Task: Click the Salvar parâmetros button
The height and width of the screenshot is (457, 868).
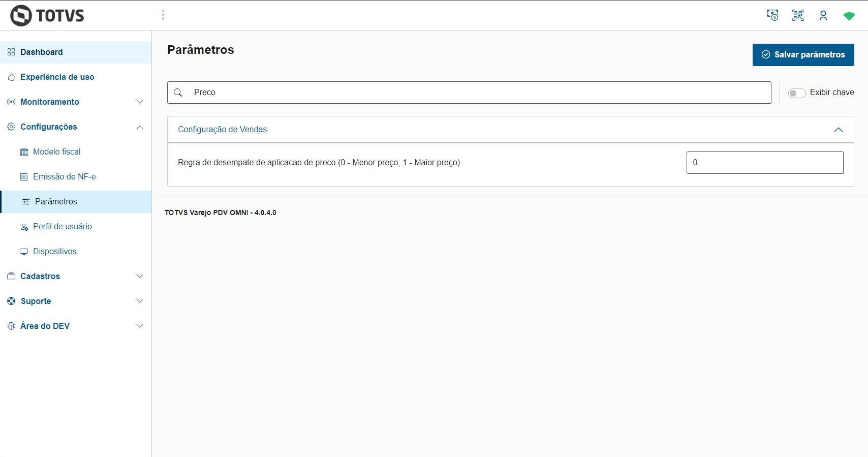Action: click(x=803, y=54)
